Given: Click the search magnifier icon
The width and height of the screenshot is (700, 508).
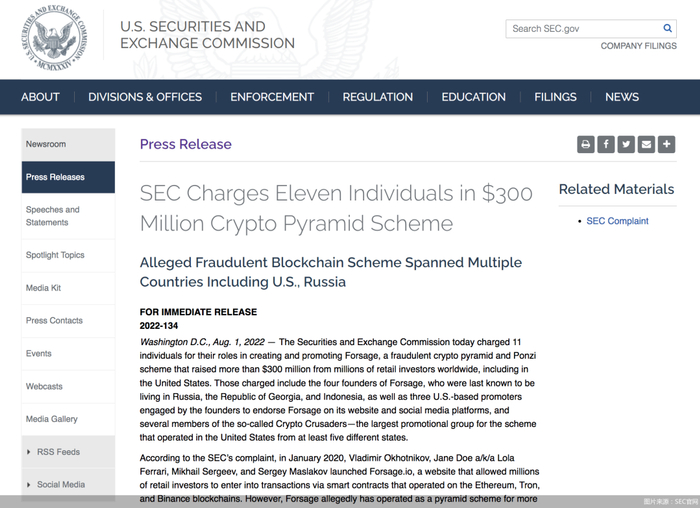Looking at the screenshot, I should (668, 29).
